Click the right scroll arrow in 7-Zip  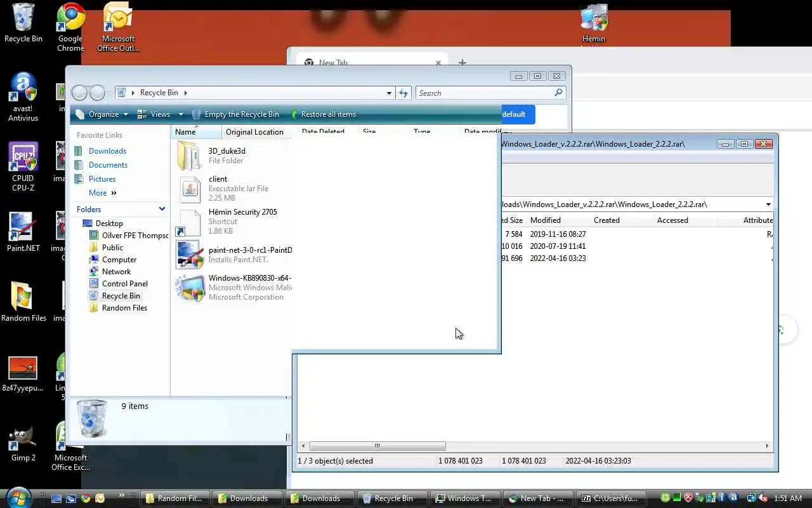[768, 446]
